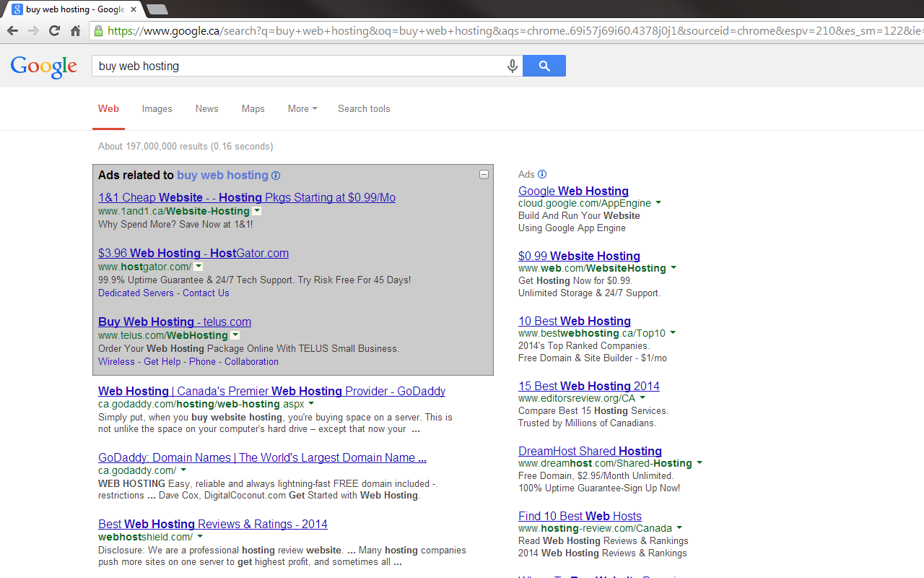
Task: Expand arrow beside www.dreamhost.com/Shared-Hosting
Action: point(699,463)
